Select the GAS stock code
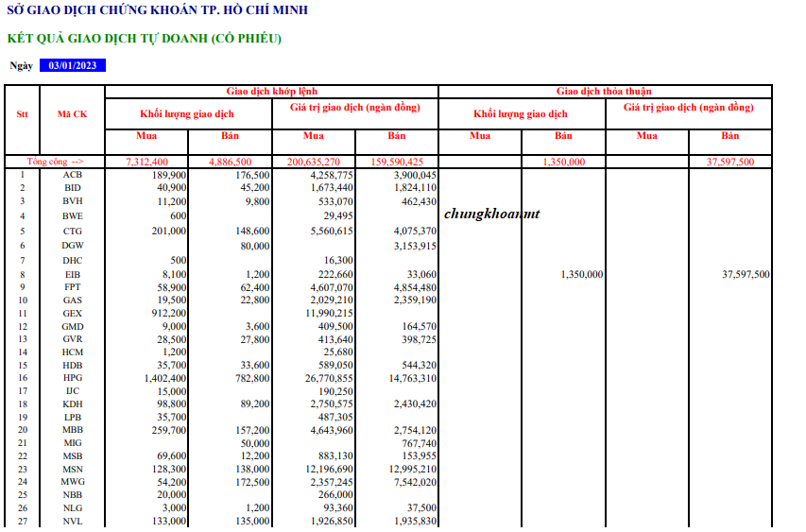Screen dimensions: 806x532 (73, 300)
